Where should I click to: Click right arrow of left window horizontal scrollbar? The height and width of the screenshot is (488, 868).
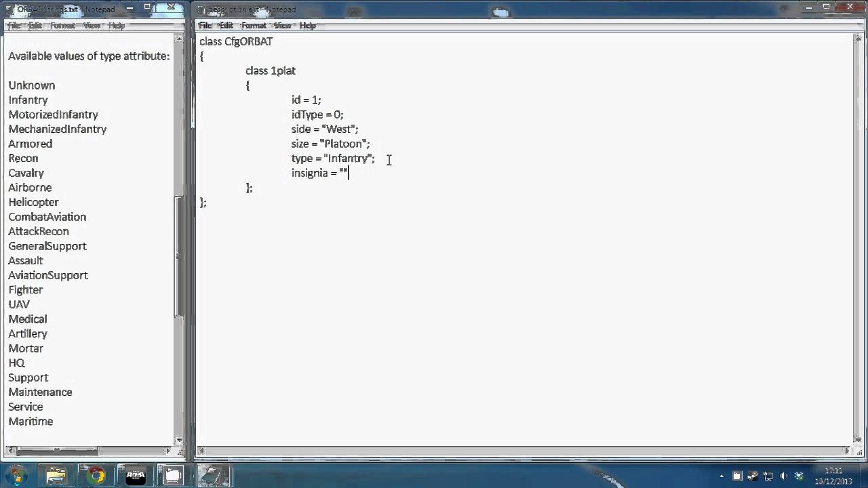pyautogui.click(x=168, y=451)
